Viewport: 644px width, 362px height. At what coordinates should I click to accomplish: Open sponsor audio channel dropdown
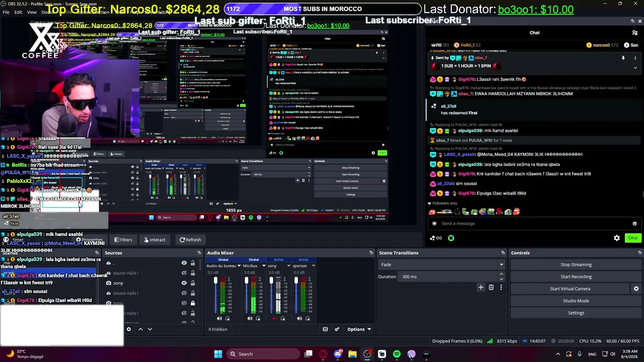click(x=313, y=266)
